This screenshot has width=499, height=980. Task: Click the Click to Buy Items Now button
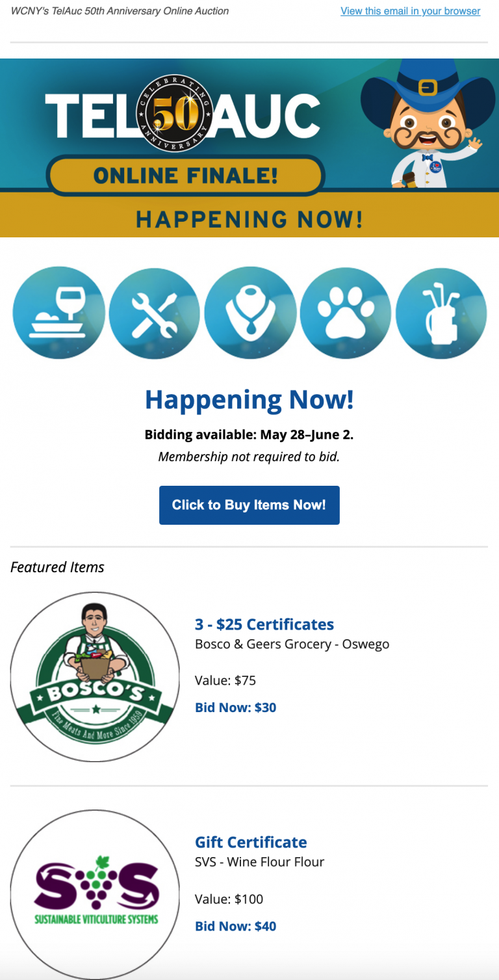click(249, 505)
